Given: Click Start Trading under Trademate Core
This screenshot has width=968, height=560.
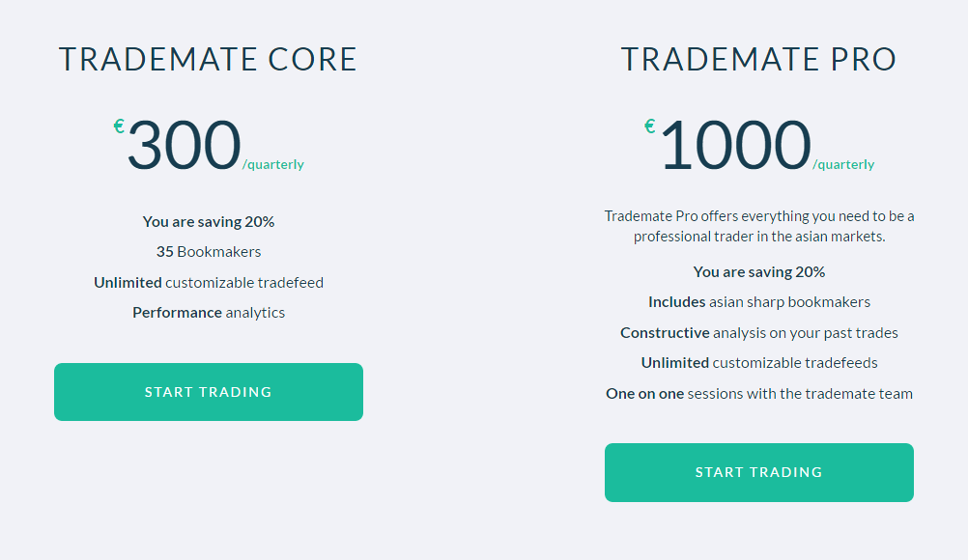Looking at the screenshot, I should point(209,392).
